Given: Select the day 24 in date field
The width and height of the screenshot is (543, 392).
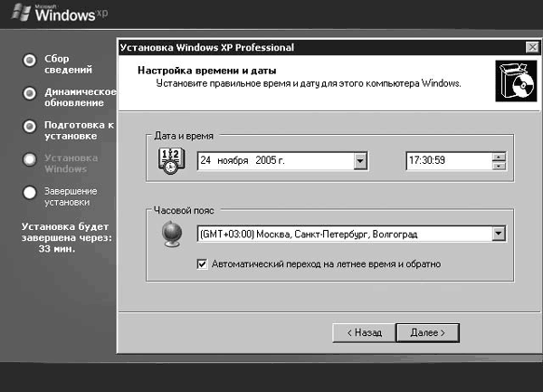Looking at the screenshot, I should pyautogui.click(x=206, y=161).
